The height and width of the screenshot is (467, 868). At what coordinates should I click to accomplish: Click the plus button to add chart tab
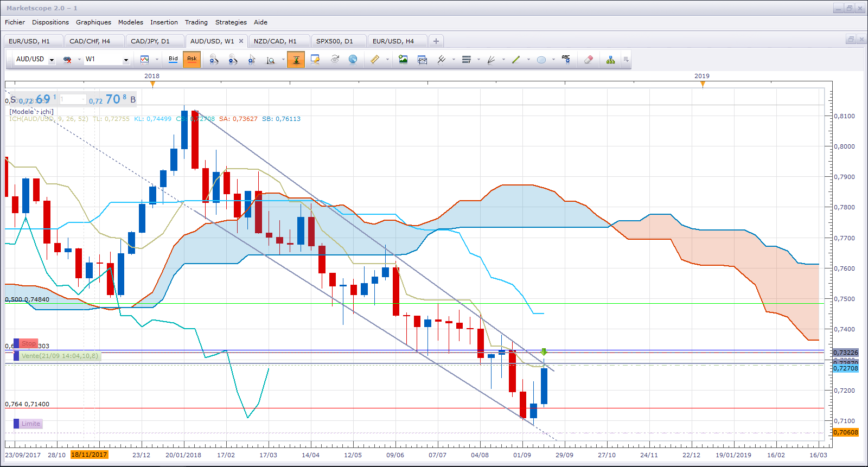pos(436,41)
